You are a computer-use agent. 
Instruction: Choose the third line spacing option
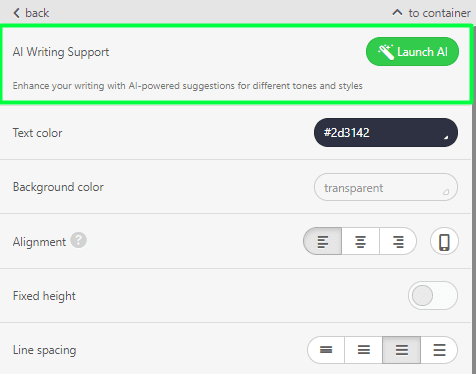tap(402, 350)
